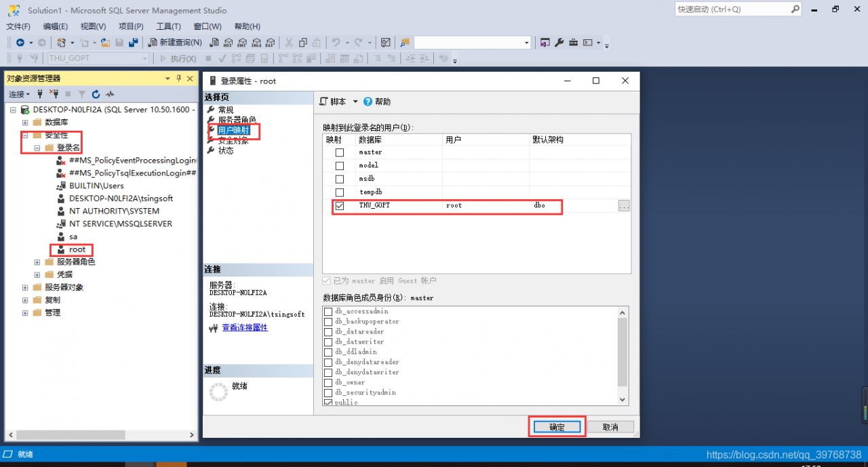Click the DAX query toolbar icon
Image resolution: width=868 pixels, height=467 pixels.
pos(270,42)
